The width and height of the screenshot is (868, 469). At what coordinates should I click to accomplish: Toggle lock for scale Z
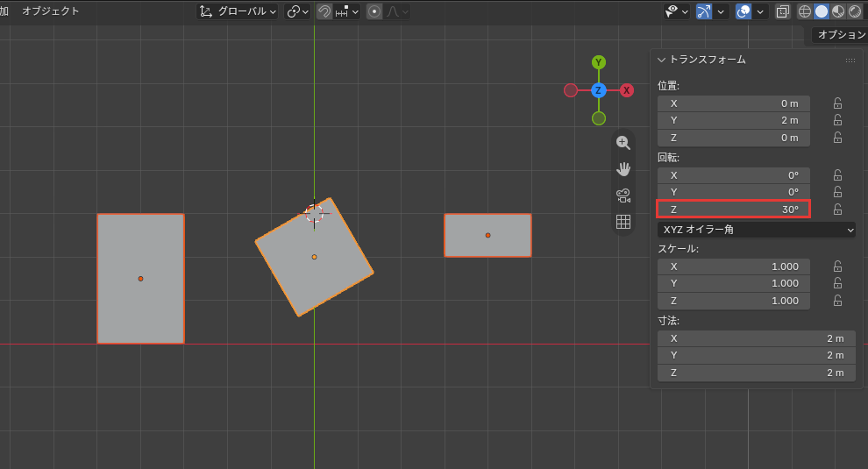point(837,301)
